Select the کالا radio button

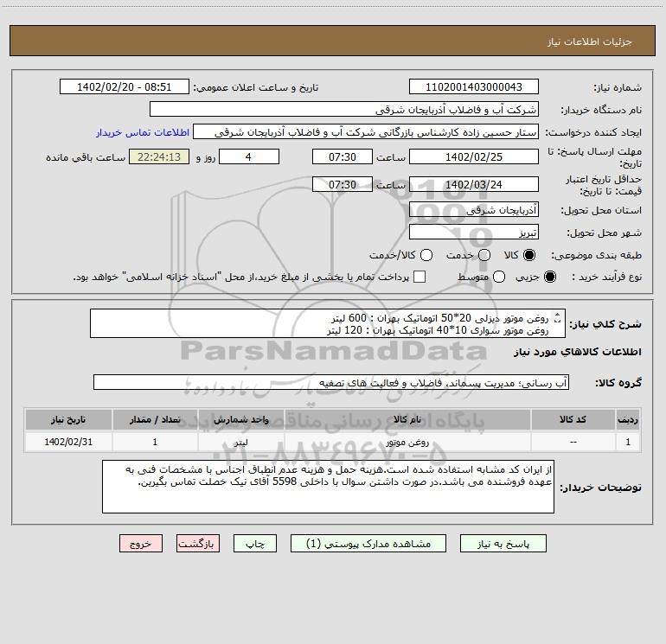(x=529, y=255)
